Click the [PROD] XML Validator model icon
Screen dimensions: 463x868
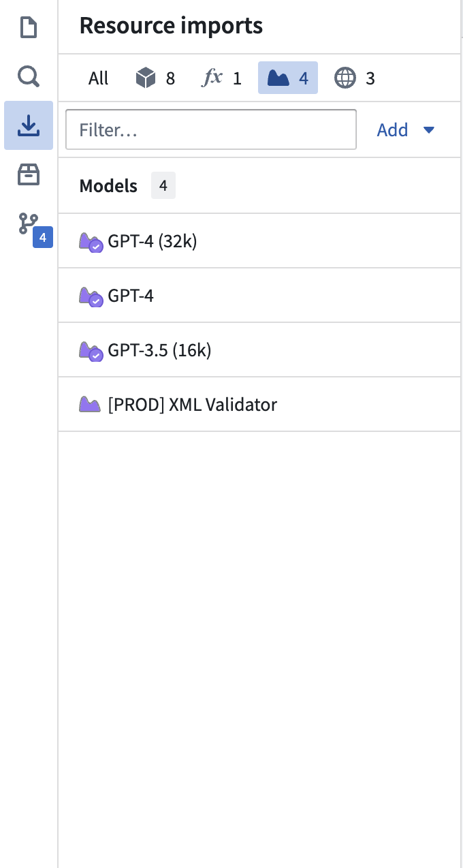click(90, 405)
